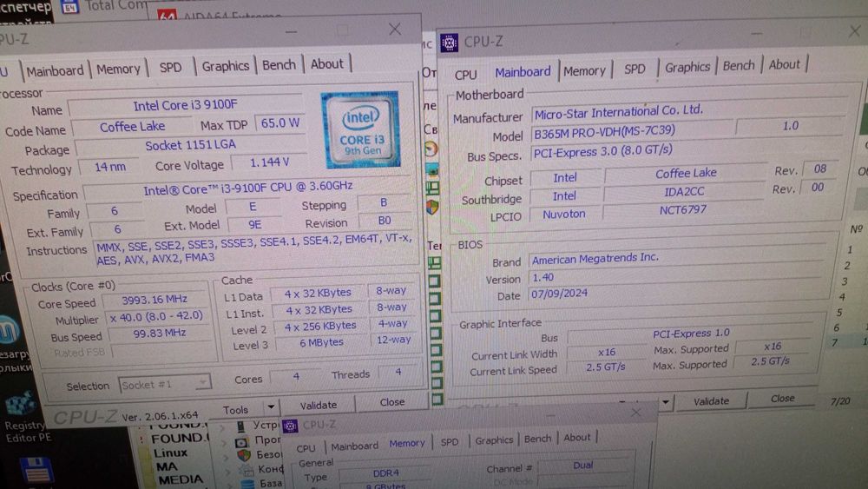
Task: Click the red AIDA64 taskbar icon
Action: click(x=168, y=15)
